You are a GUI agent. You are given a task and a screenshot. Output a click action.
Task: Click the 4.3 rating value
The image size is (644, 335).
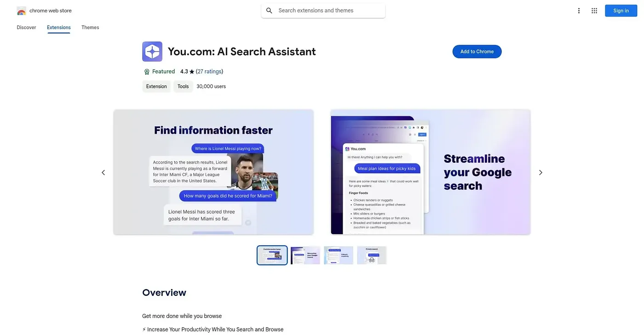tap(184, 72)
